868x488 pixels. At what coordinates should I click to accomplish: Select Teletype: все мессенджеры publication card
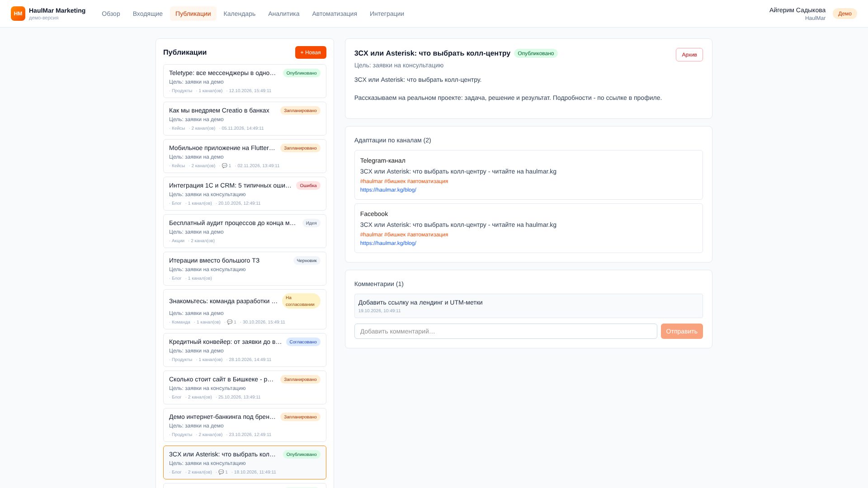pyautogui.click(x=245, y=81)
